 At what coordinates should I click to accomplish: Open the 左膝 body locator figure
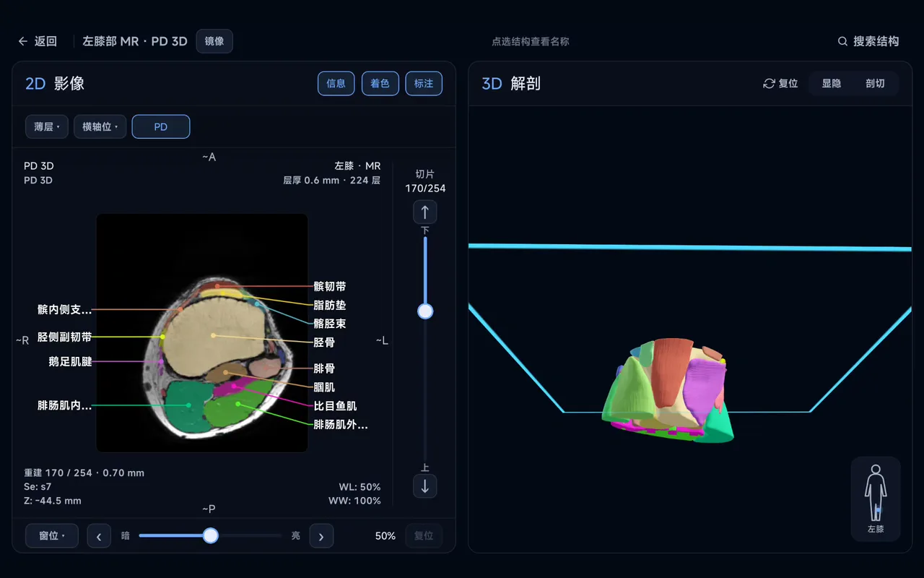(876, 499)
